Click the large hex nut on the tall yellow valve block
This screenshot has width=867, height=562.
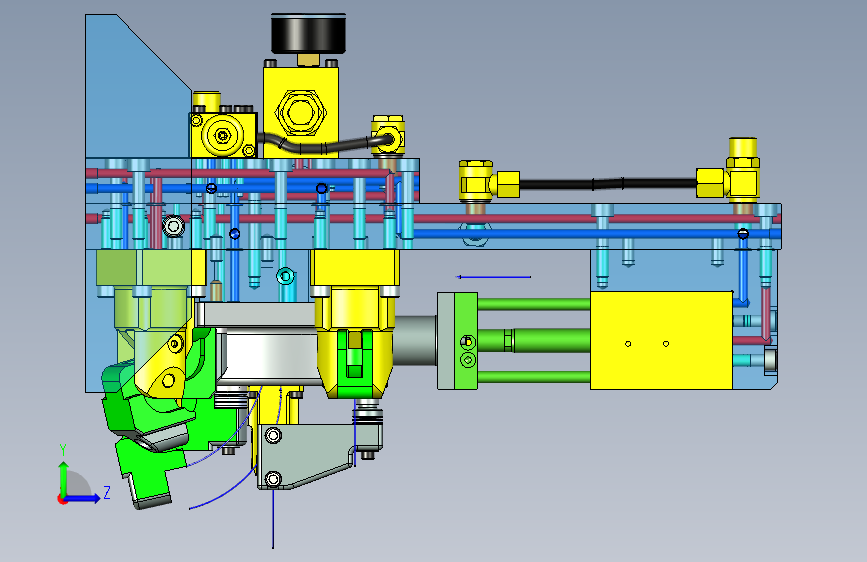[x=300, y=112]
